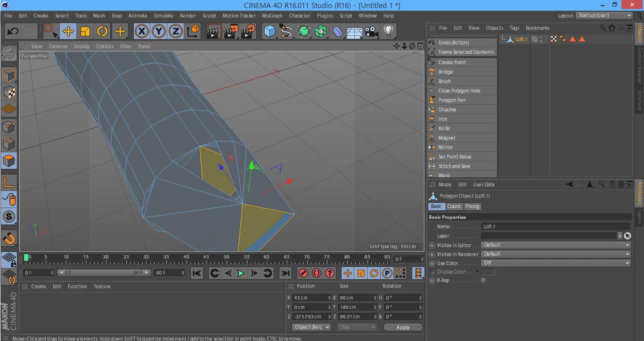Add a floor environment object
644x341 pixels.
(x=355, y=32)
